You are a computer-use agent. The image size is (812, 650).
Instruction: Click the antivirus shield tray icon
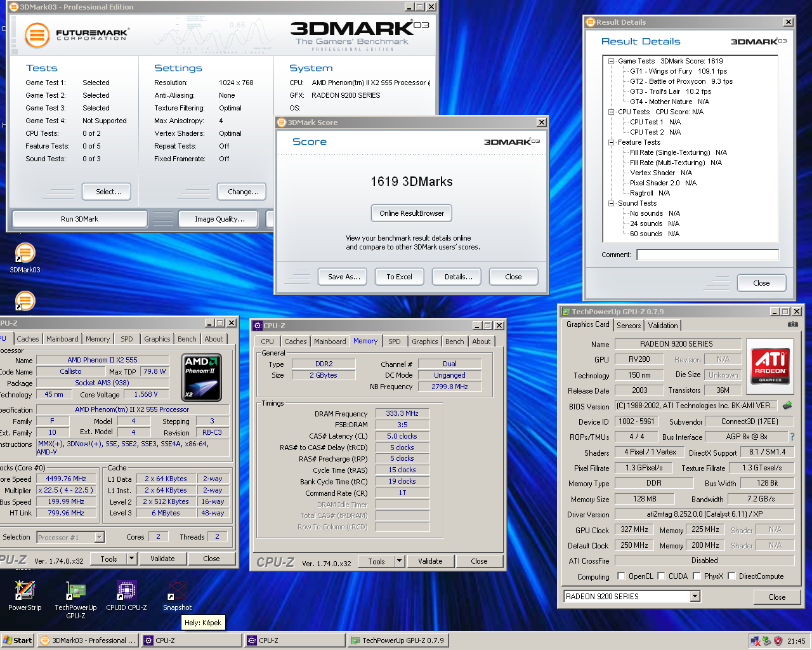(x=778, y=640)
